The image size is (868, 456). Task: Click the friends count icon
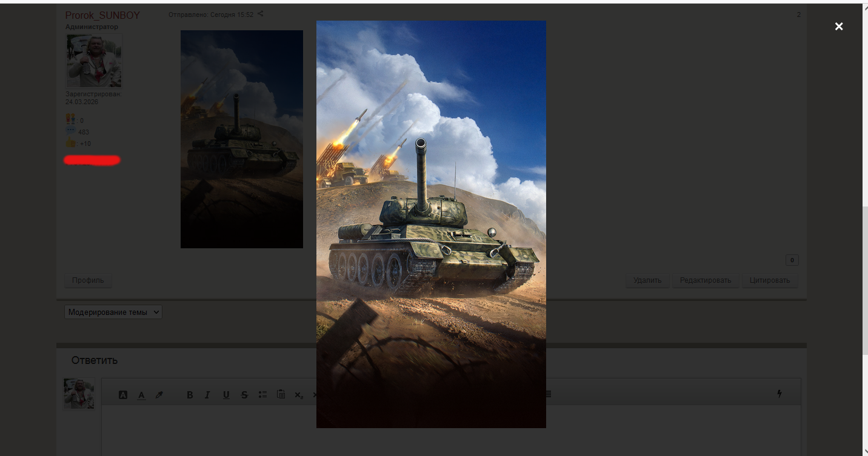[71, 119]
